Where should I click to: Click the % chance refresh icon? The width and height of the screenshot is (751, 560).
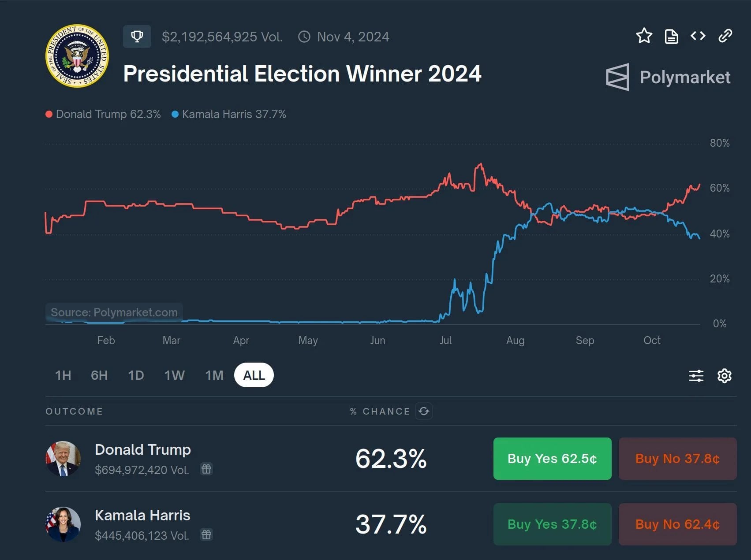(424, 411)
